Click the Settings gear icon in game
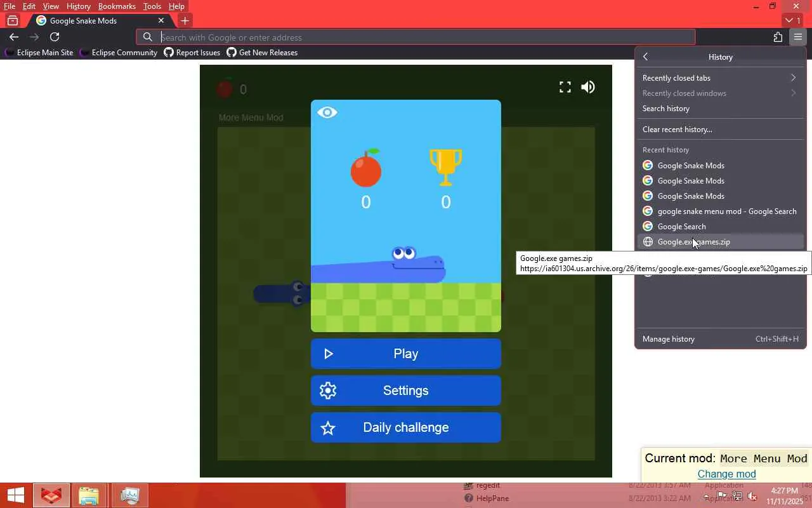This screenshot has width=812, height=508. tap(328, 391)
